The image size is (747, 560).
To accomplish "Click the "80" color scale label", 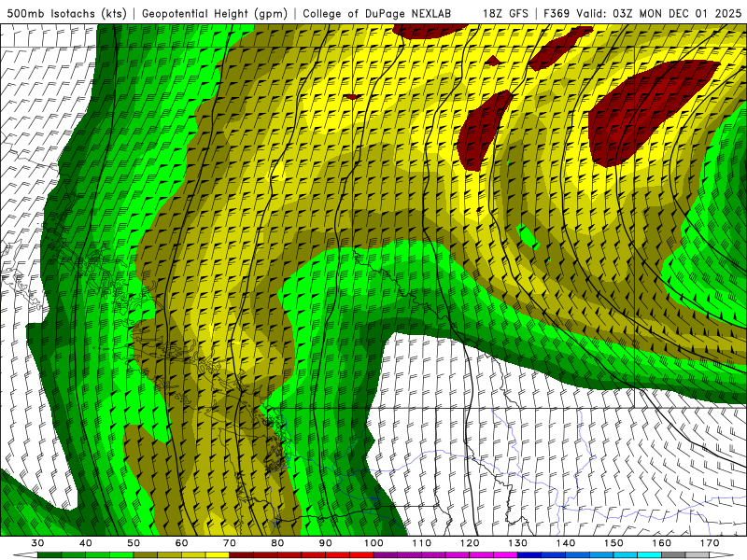I will (x=277, y=543).
